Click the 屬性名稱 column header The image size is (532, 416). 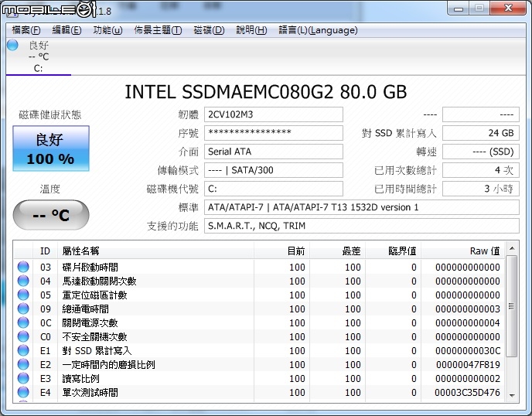tap(155, 251)
